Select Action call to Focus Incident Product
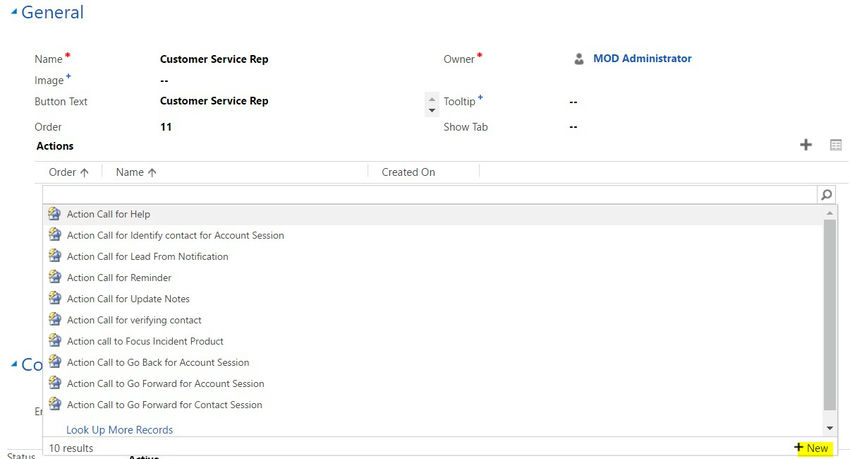The width and height of the screenshot is (850, 459). pyautogui.click(x=145, y=341)
